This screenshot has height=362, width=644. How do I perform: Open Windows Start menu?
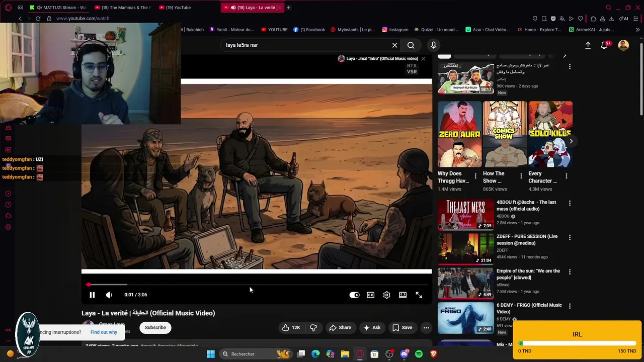pos(211,354)
